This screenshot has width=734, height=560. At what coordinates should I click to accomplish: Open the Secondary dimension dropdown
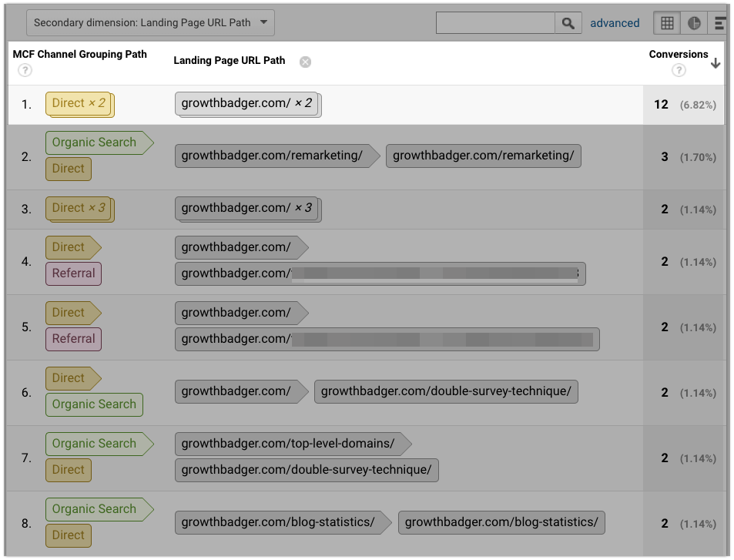coord(150,22)
